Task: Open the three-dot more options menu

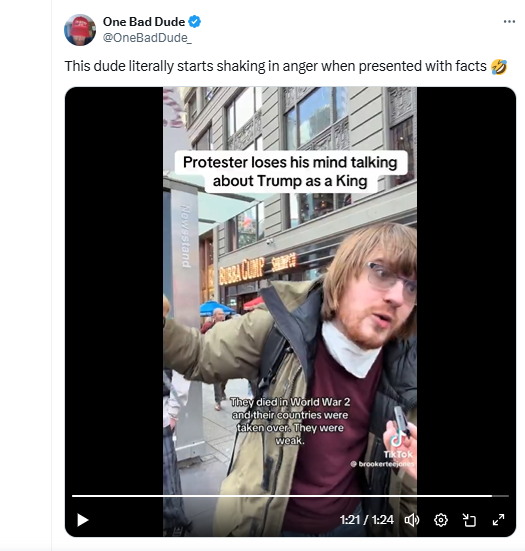Action: (x=509, y=21)
